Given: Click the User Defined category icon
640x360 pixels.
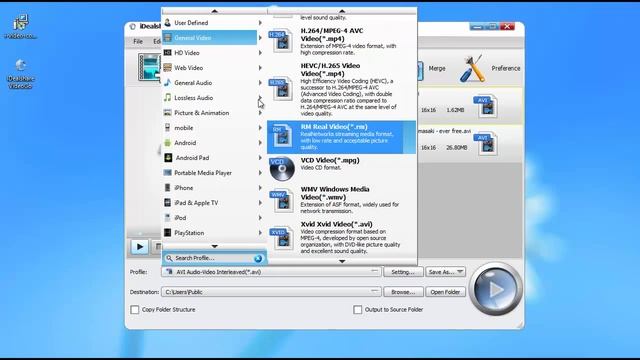Looking at the screenshot, I should click(167, 22).
